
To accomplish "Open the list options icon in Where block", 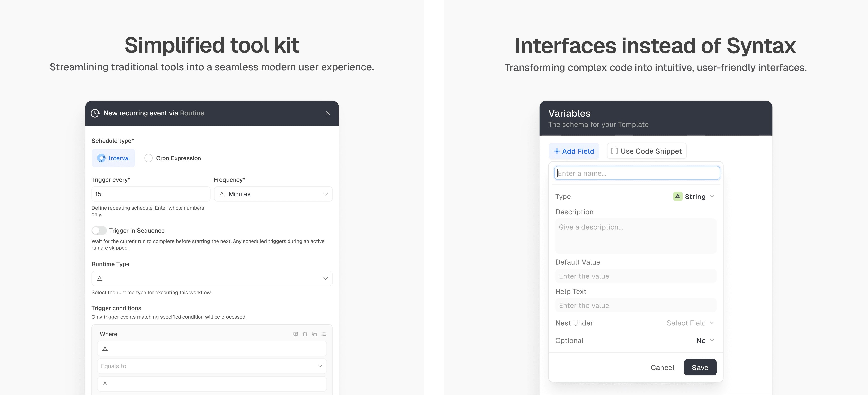I will (x=324, y=334).
